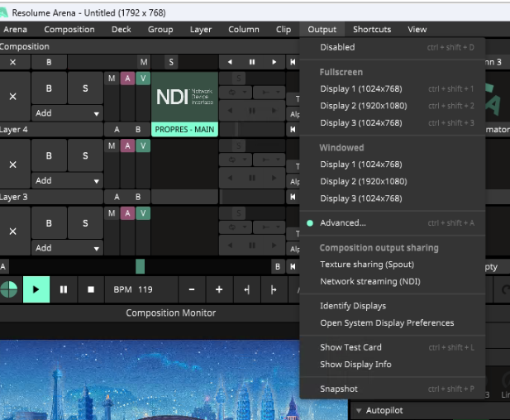Toggle the top layer's pink A button
Screen dimensions: 510x420
point(127,79)
